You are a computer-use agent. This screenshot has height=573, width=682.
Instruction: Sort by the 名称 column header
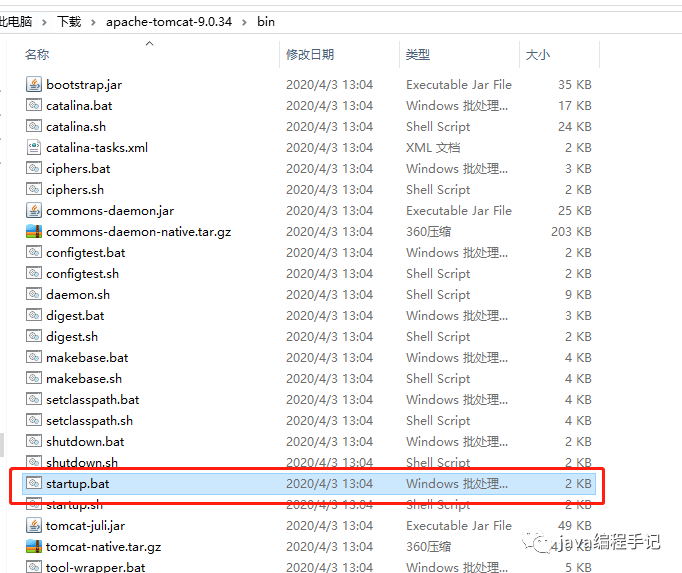coord(37,55)
